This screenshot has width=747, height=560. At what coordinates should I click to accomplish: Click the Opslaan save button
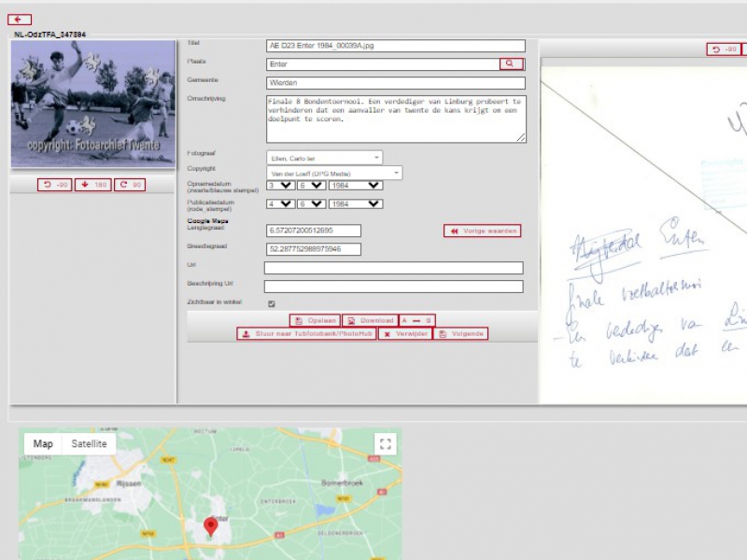(314, 320)
